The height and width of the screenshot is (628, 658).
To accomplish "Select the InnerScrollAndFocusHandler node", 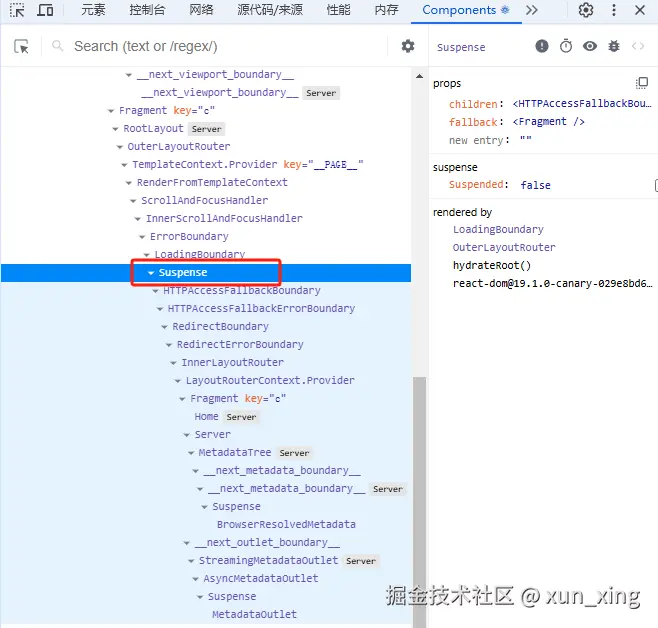I will click(x=224, y=219).
